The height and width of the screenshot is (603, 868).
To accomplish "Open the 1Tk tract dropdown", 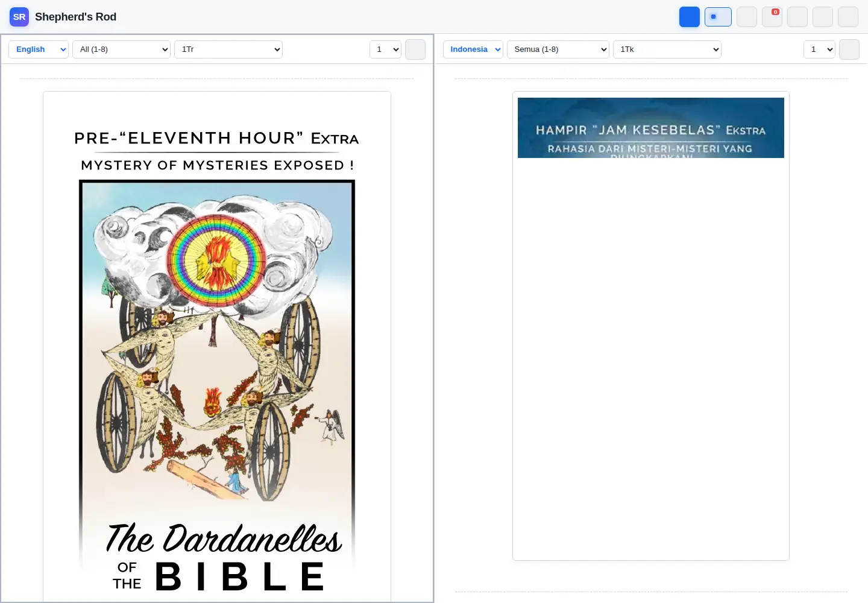I will (x=667, y=49).
